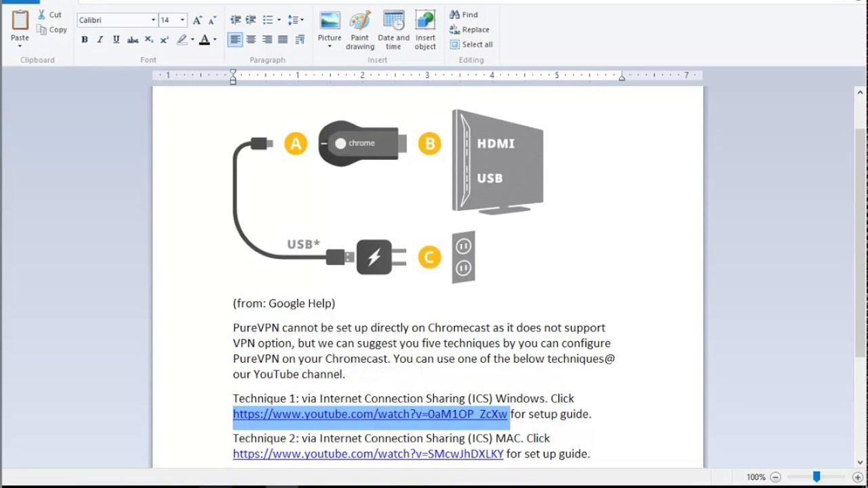Open the youtube link ending SMcwJhDXLKY

[x=368, y=453]
